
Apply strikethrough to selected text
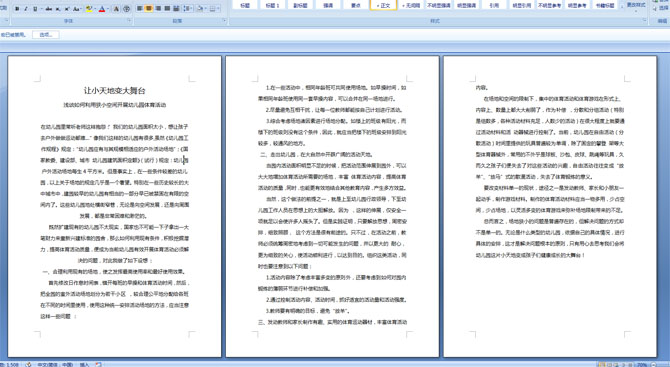click(49, 9)
